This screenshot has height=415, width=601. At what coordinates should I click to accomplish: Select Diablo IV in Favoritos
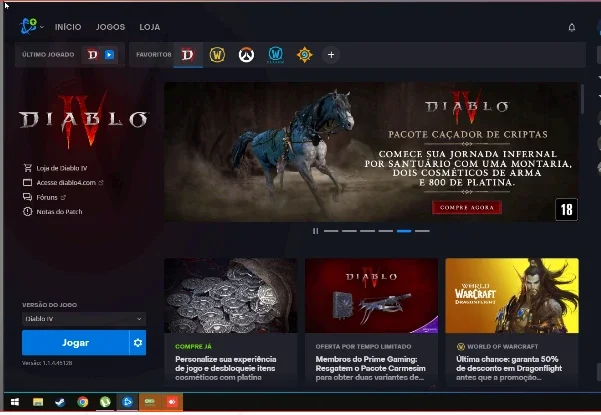click(188, 55)
